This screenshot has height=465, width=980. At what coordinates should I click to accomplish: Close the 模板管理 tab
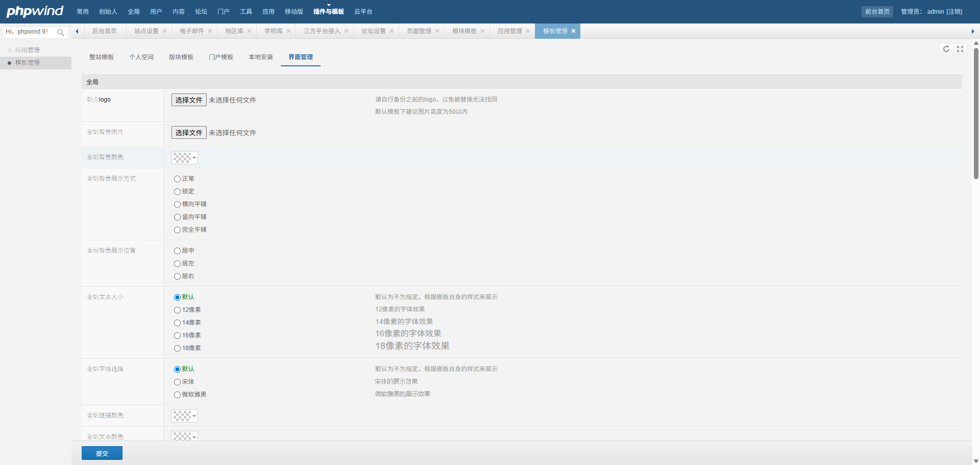click(x=573, y=31)
